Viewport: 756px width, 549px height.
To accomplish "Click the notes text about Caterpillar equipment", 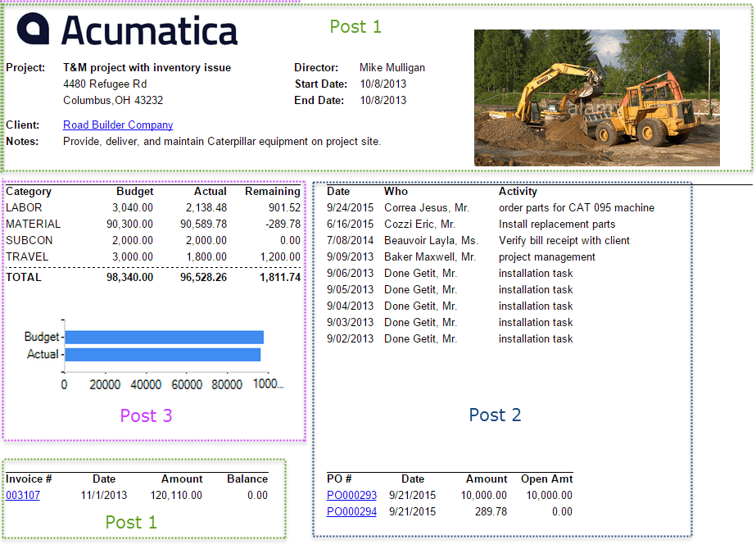I will click(x=222, y=142).
